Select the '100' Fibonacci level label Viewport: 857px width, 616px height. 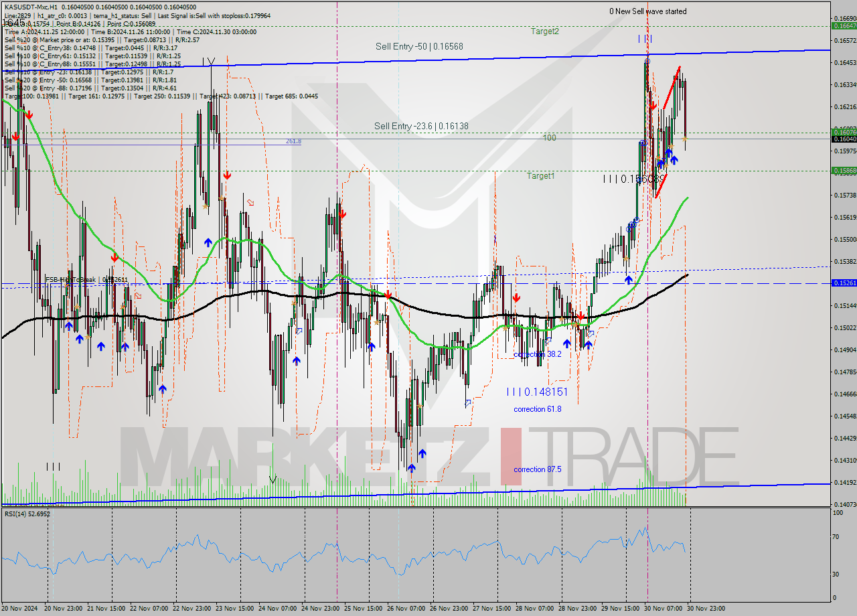550,137
